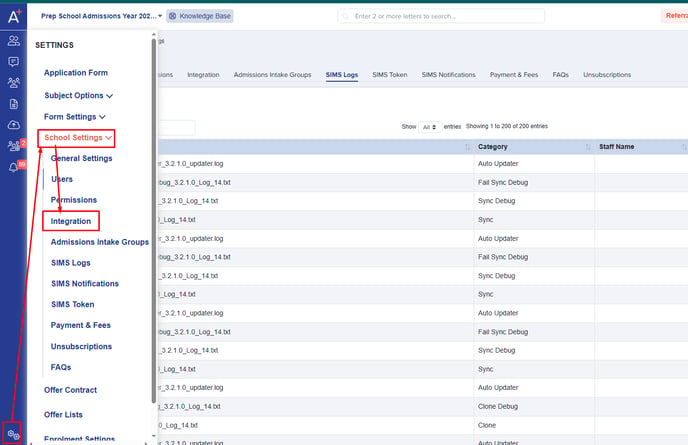Click the scroll-up arrow of settings panel
Image resolution: width=688 pixels, height=445 pixels.
click(154, 34)
